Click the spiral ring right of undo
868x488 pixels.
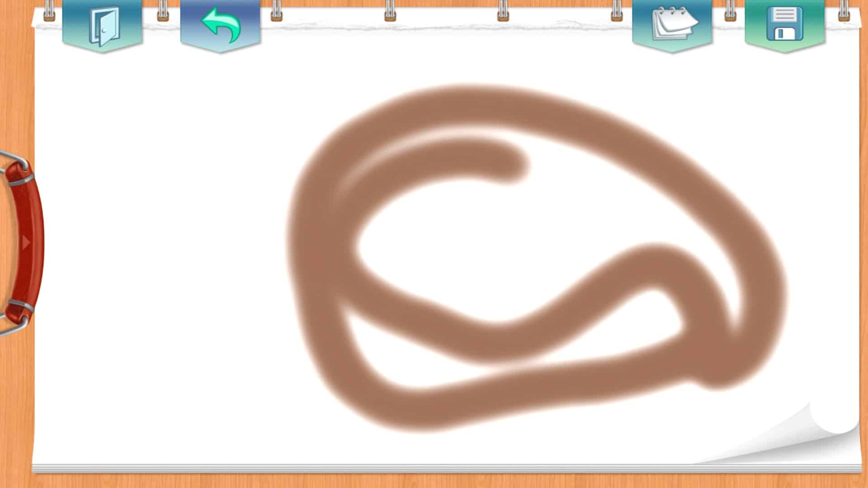point(277,11)
